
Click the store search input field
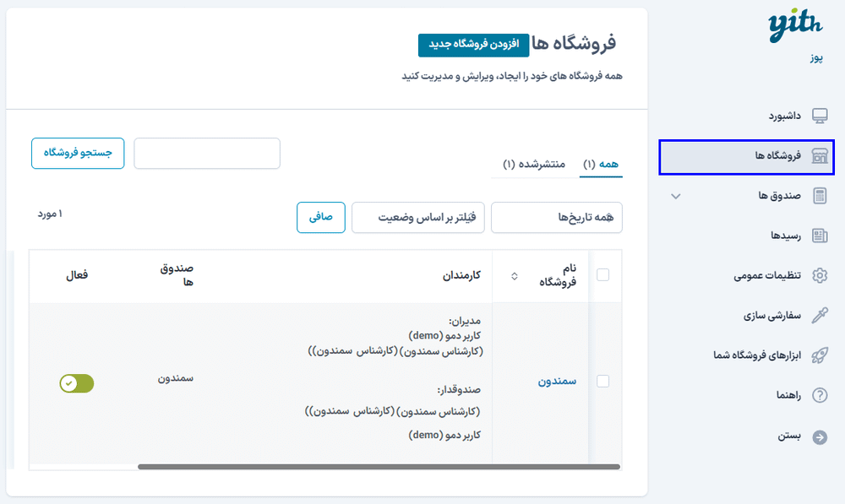pos(207,154)
